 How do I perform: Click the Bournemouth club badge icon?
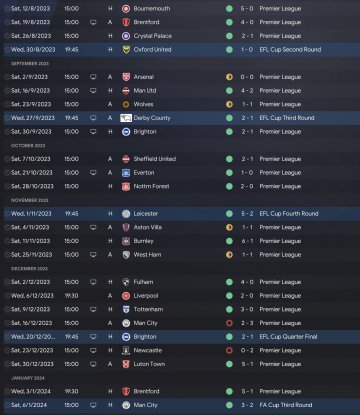tap(126, 9)
